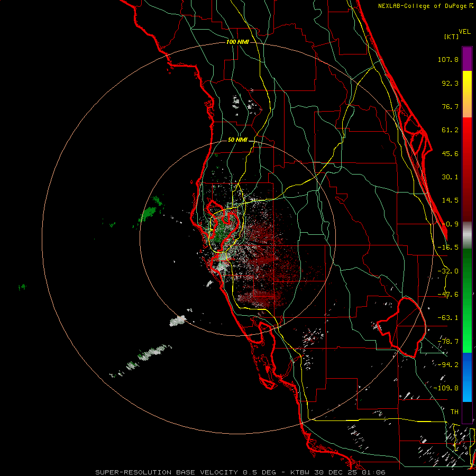Select the 92.3 value on the velocity scale
This screenshot has height=476, width=476.
coord(450,83)
